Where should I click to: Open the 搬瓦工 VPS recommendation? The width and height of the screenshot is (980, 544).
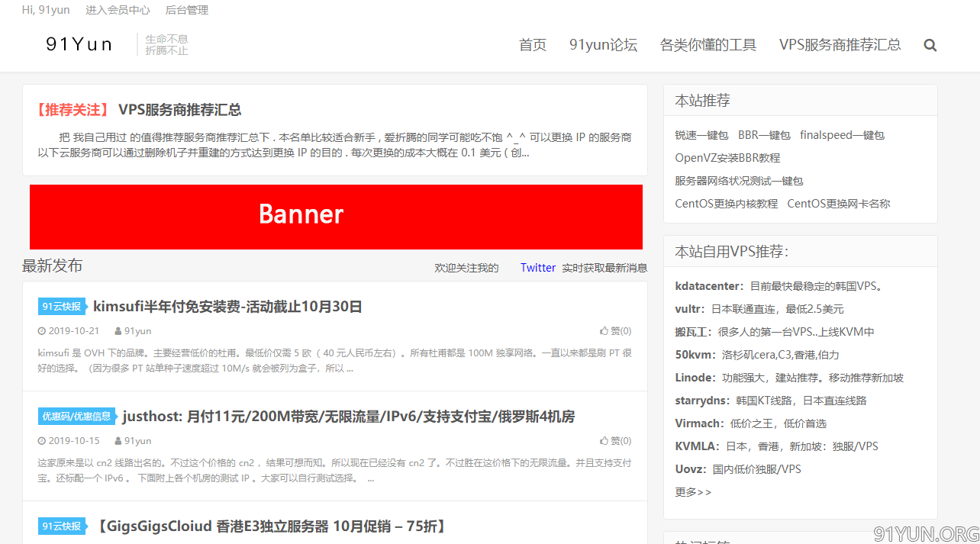point(775,332)
